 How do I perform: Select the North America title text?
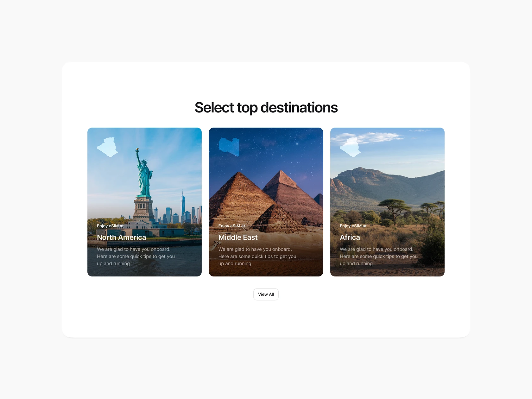coord(122,237)
